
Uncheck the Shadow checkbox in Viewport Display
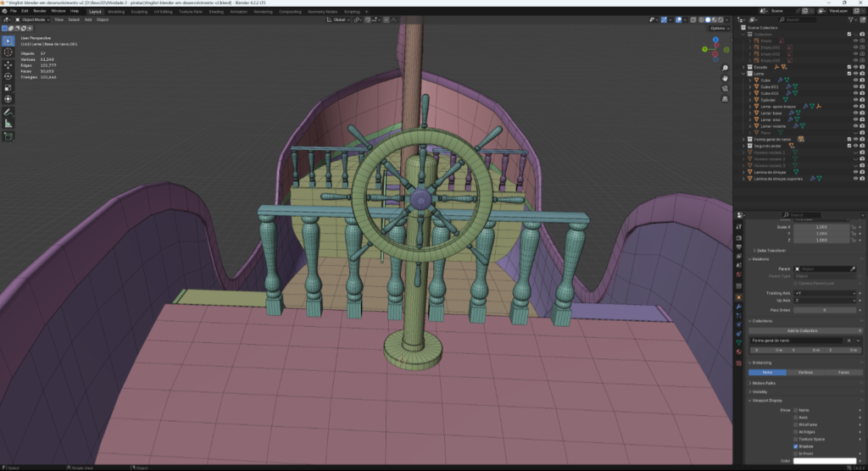coord(795,446)
